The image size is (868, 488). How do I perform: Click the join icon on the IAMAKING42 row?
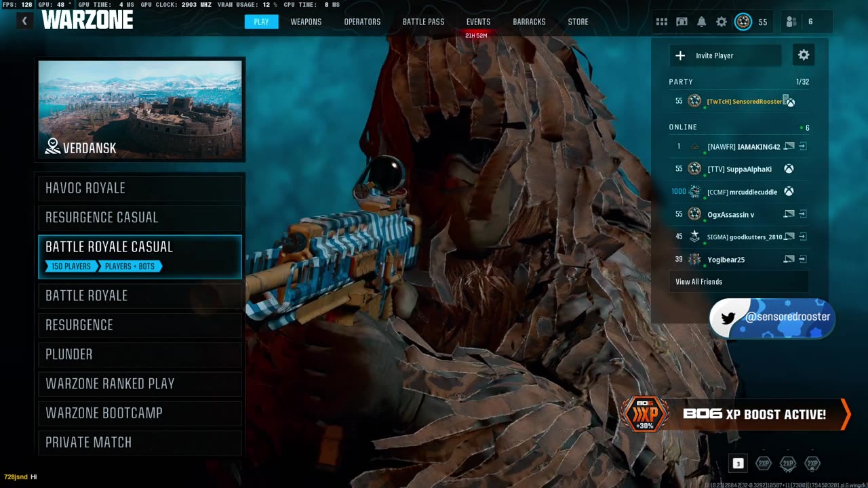[802, 146]
